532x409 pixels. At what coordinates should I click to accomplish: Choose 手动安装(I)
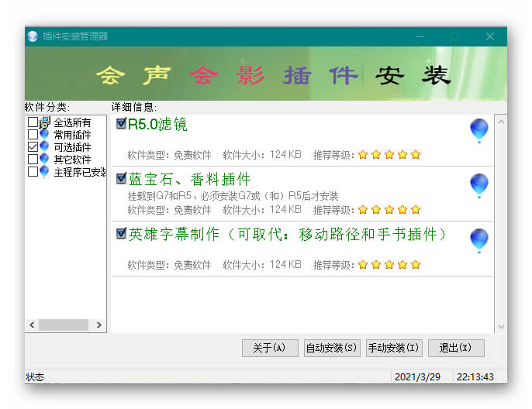[394, 348]
